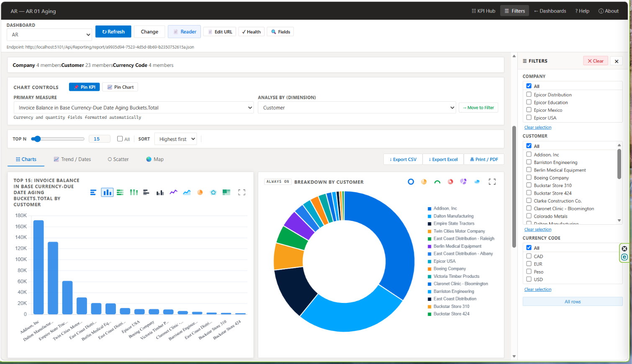This screenshot has height=364, width=632.
Task: Select the purple exploded pie icon
Action: point(463,182)
